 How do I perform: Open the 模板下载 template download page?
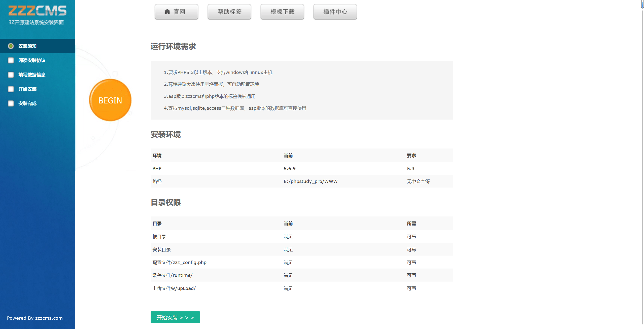(282, 12)
